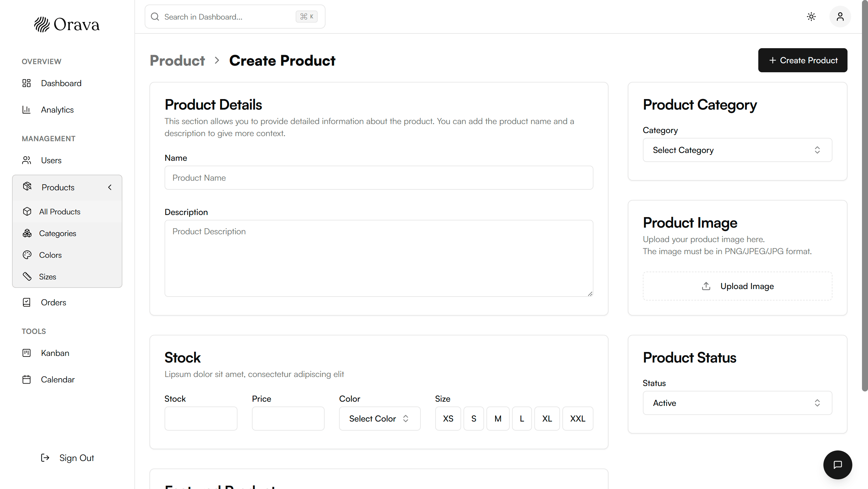Click the Categories boxes icon
This screenshot has width=868, height=489.
pos(27,233)
